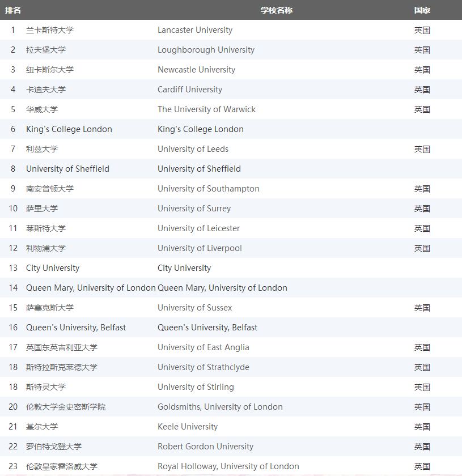Select University of Stirling
Image resolution: width=462 pixels, height=476 pixels.
tap(196, 387)
